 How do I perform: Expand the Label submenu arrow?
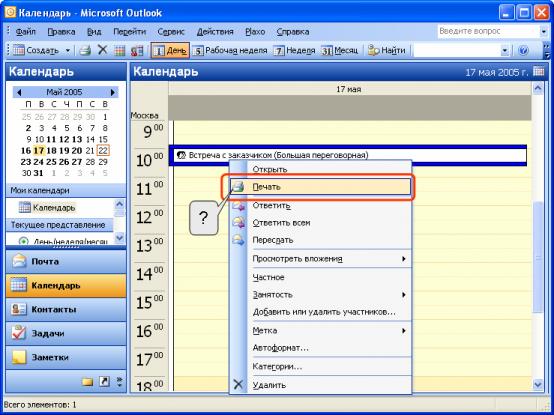pyautogui.click(x=403, y=331)
